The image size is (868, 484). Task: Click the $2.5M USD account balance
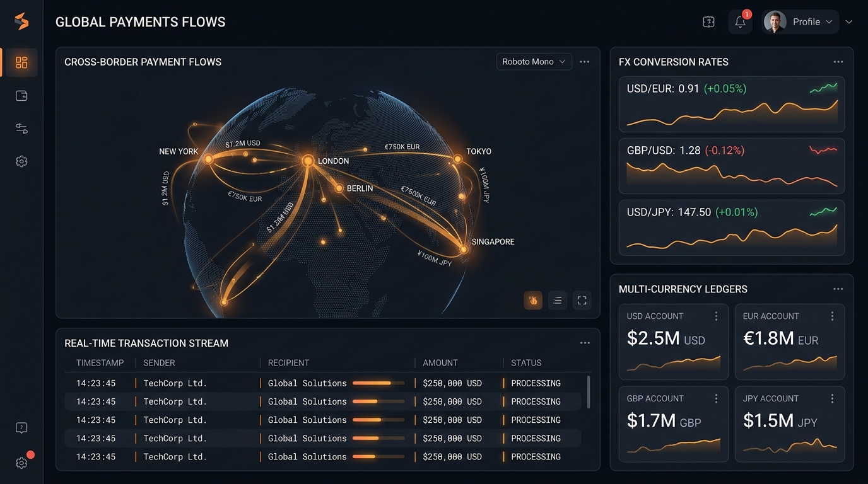pos(666,338)
